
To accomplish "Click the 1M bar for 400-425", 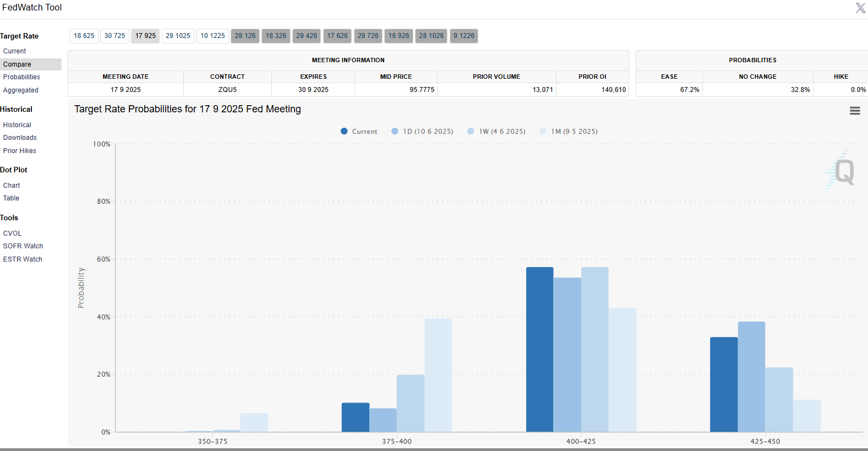I will point(623,370).
